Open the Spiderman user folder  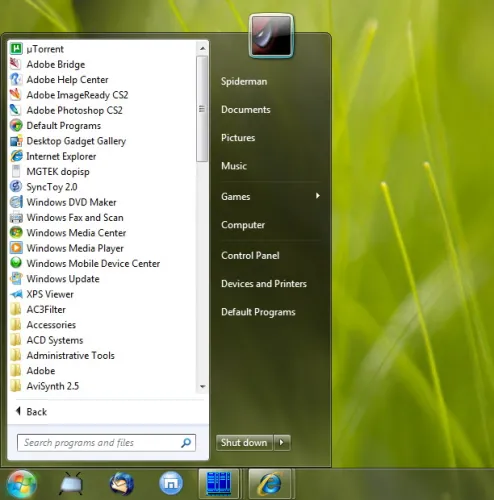[x=244, y=81]
